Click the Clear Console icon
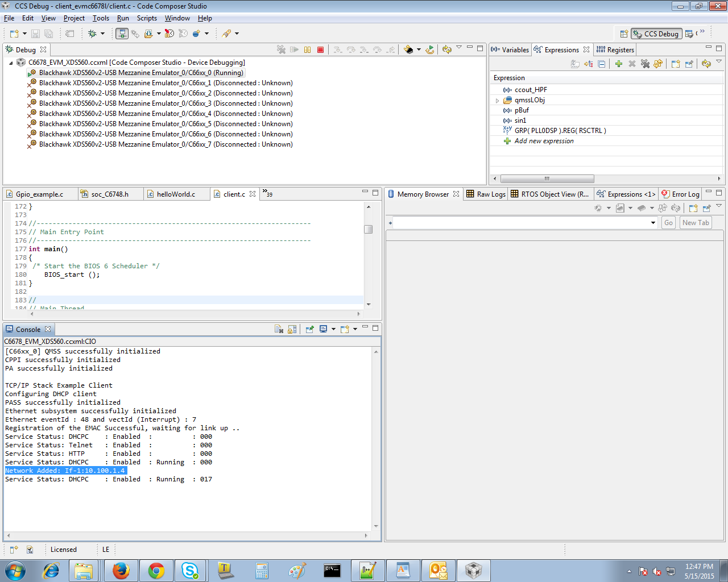Image resolution: width=728 pixels, height=582 pixels. point(279,329)
